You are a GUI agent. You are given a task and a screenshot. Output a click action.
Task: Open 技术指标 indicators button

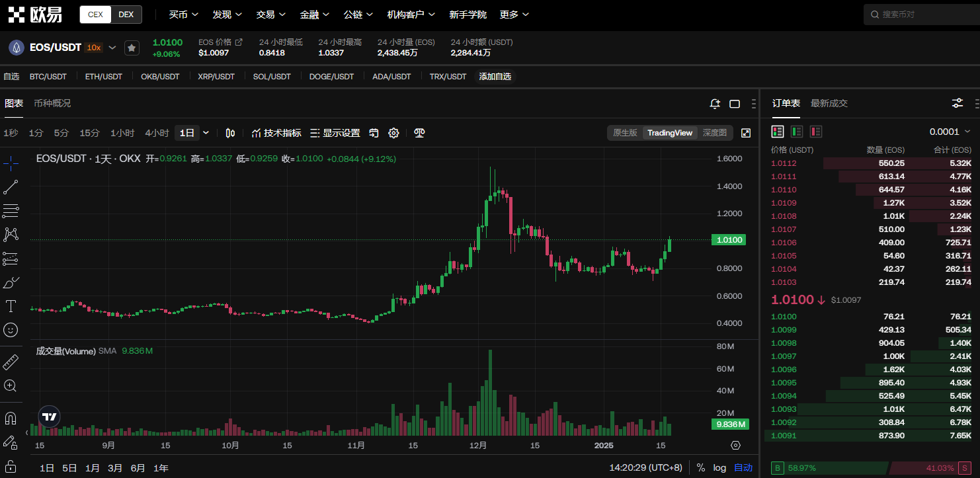pos(276,133)
